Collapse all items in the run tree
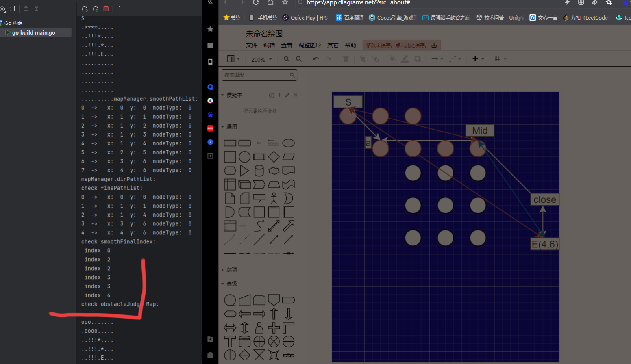This screenshot has width=631, height=364. (x=37, y=9)
